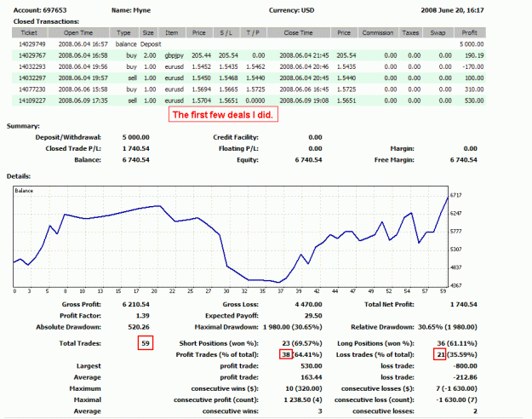532x419 pixels.
Task: Click the 530.00 profit in ticket 14109227 row
Action: point(474,100)
